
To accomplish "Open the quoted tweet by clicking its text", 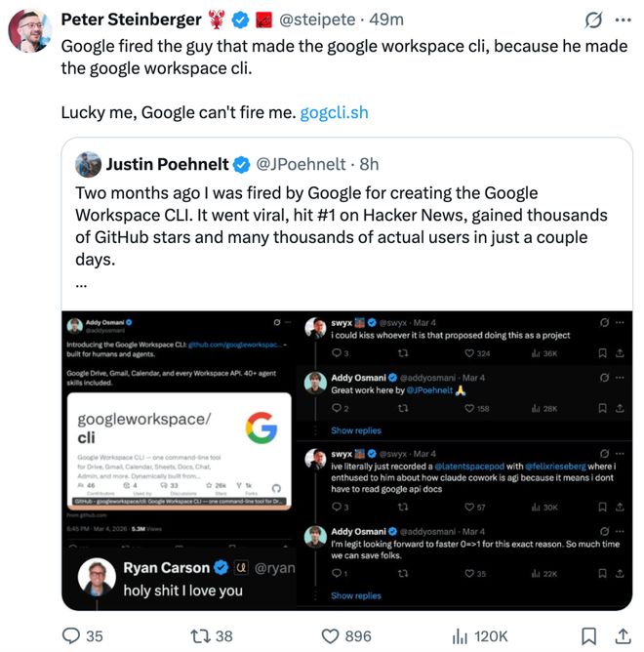I will click(x=341, y=226).
